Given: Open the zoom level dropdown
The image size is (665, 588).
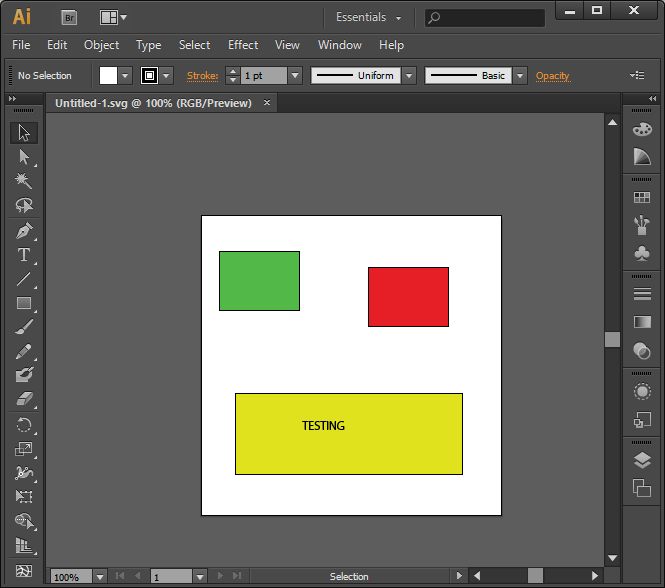Looking at the screenshot, I should [100, 577].
